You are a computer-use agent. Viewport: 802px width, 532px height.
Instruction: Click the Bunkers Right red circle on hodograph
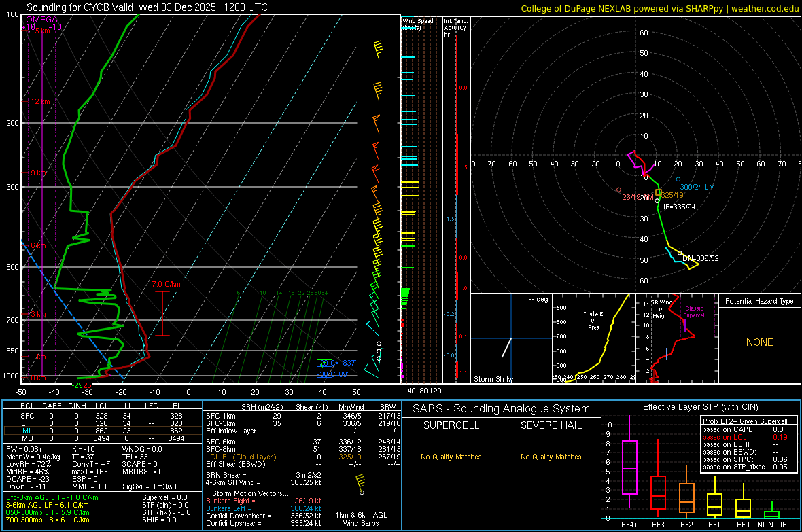619,190
